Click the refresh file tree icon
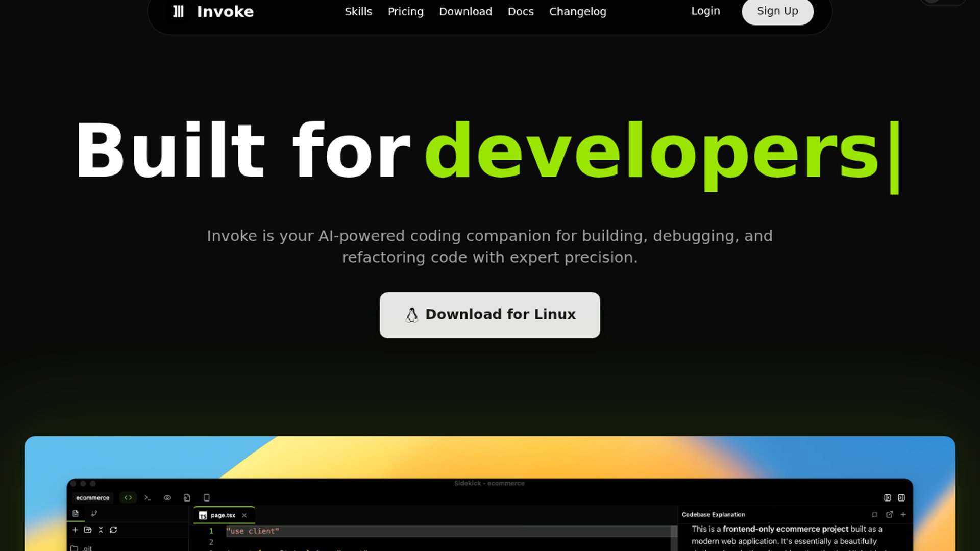The width and height of the screenshot is (980, 551). [x=113, y=530]
